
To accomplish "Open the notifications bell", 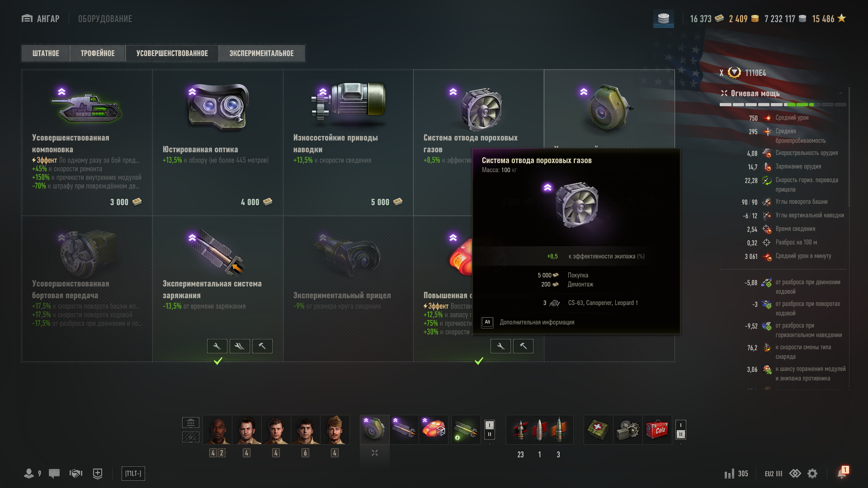I will tap(842, 473).
